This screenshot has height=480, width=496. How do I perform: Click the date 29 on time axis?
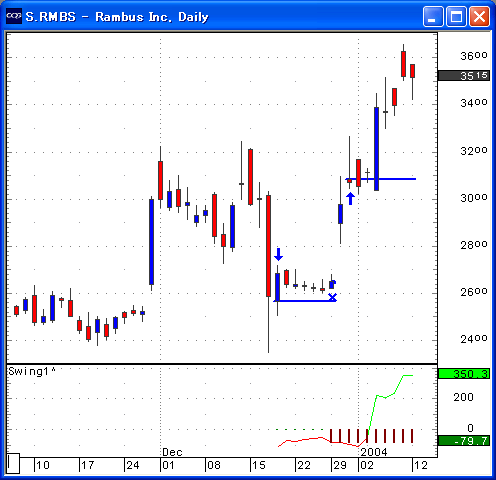[x=340, y=465]
